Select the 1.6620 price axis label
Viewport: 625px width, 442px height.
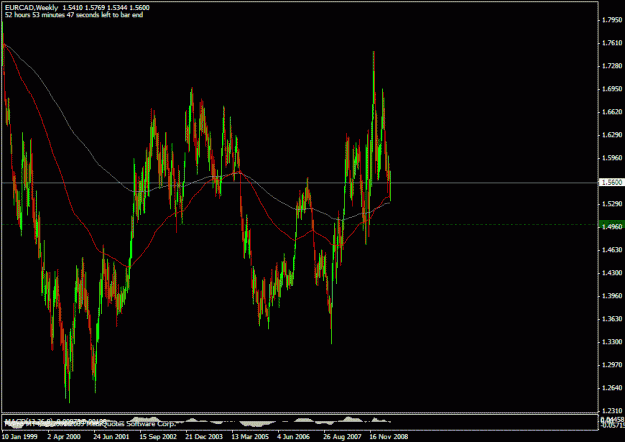pyautogui.click(x=613, y=112)
